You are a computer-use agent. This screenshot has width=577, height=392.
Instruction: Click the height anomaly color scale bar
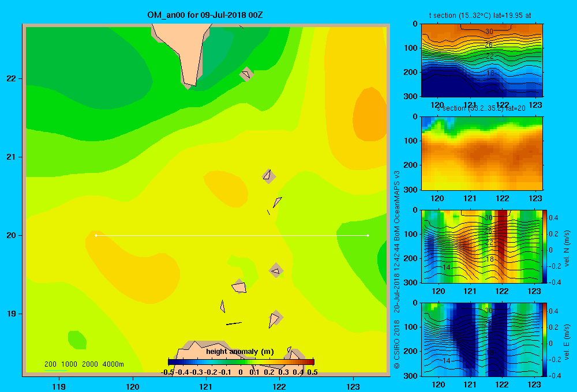241,362
